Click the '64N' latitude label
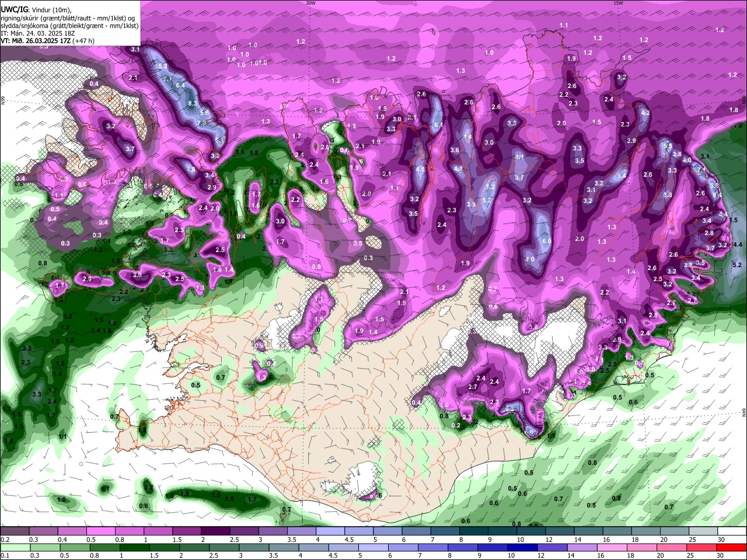Image resolution: width=747 pixels, height=560 pixels. pos(744,412)
